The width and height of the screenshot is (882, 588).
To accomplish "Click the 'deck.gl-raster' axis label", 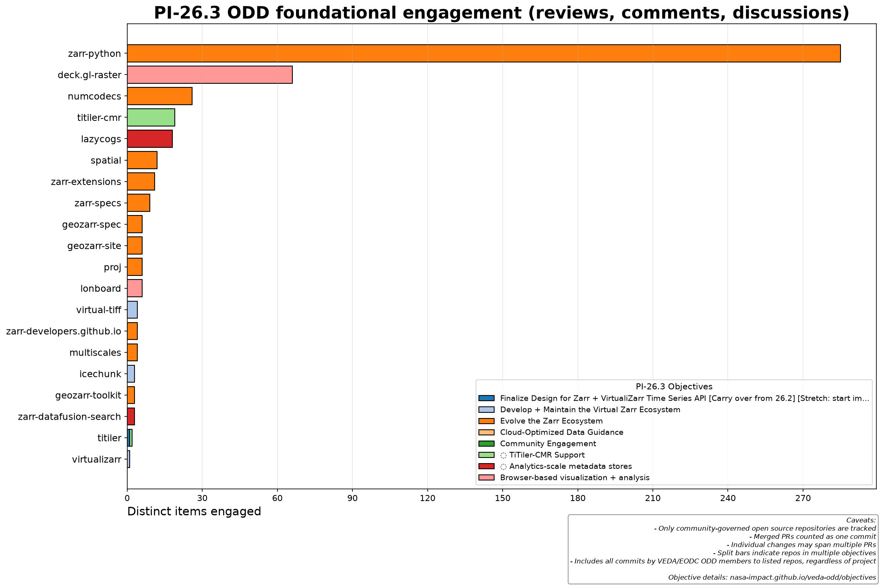I will coord(89,75).
